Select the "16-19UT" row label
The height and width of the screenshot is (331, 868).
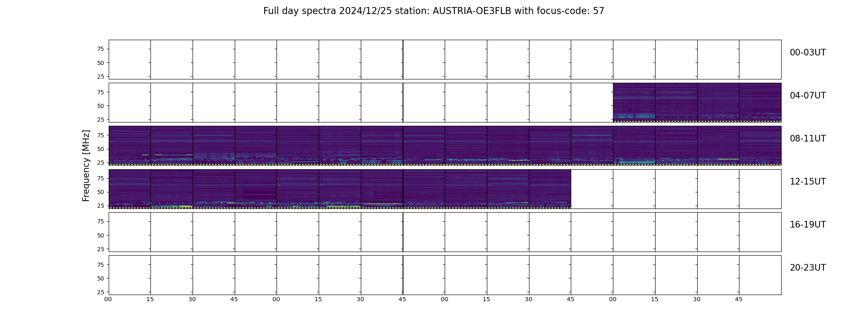coord(808,225)
